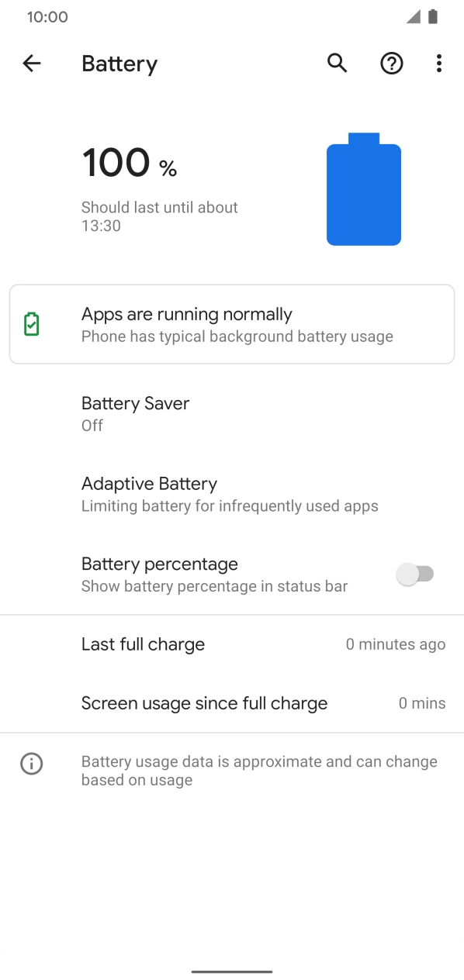Tap the signal strength icon in status bar

(x=412, y=16)
